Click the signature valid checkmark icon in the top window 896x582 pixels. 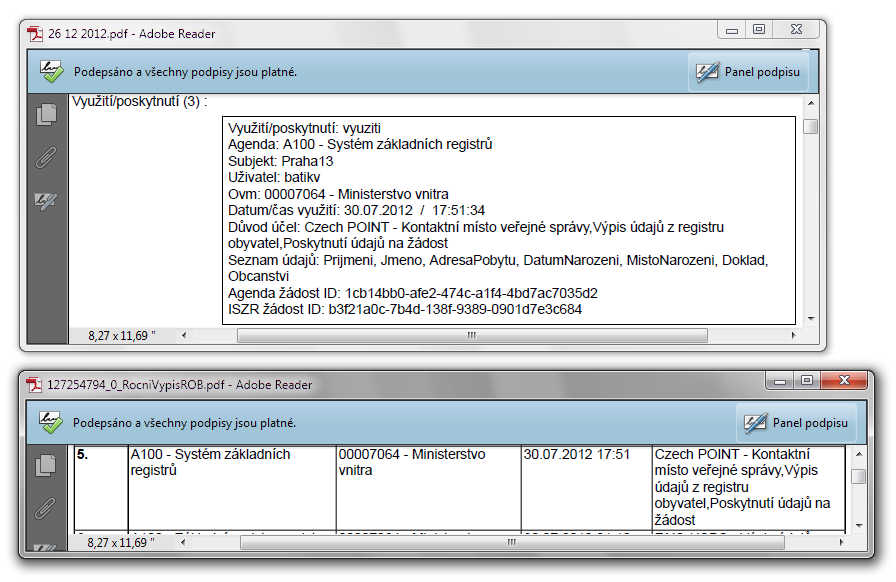[x=51, y=71]
